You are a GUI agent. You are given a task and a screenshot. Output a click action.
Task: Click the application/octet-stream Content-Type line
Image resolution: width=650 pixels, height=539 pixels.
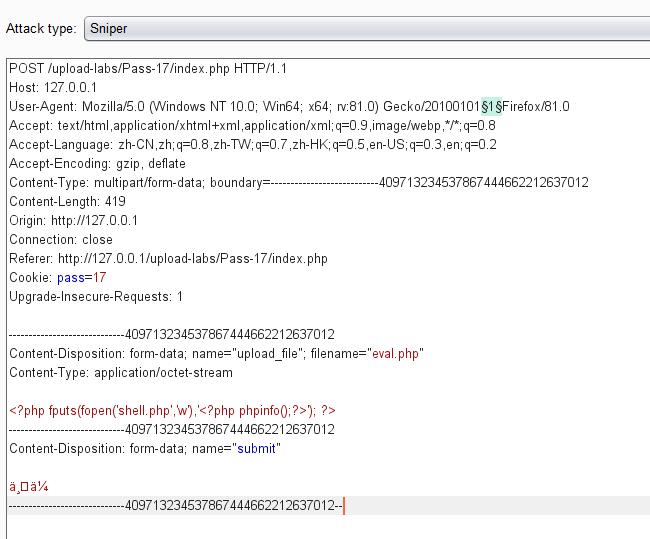(x=120, y=373)
